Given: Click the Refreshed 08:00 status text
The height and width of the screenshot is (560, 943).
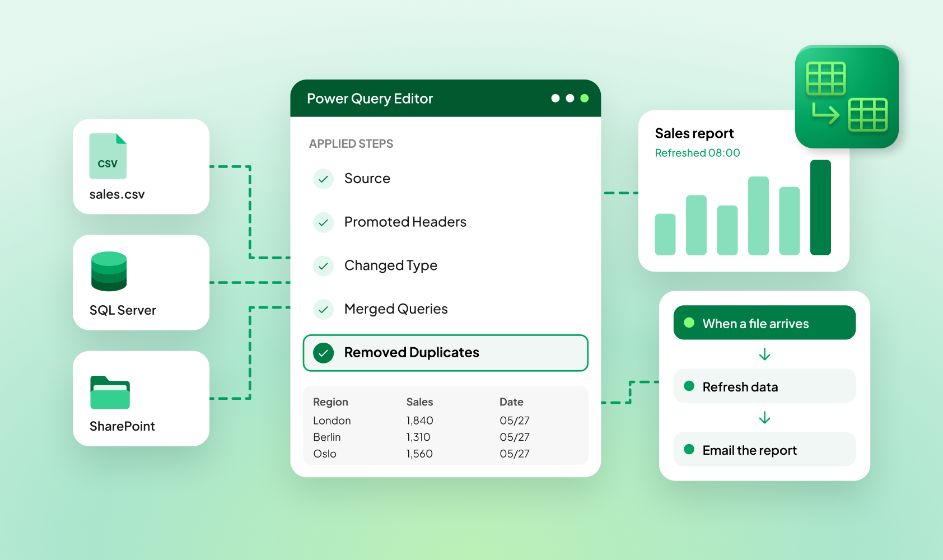Looking at the screenshot, I should coord(697,153).
